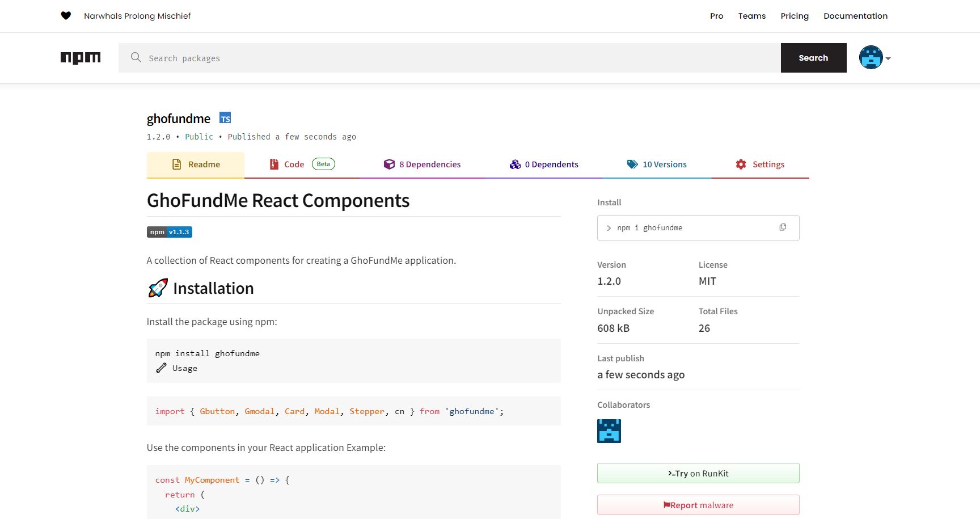Click the Code tab file icon
The width and height of the screenshot is (980, 519).
click(274, 164)
